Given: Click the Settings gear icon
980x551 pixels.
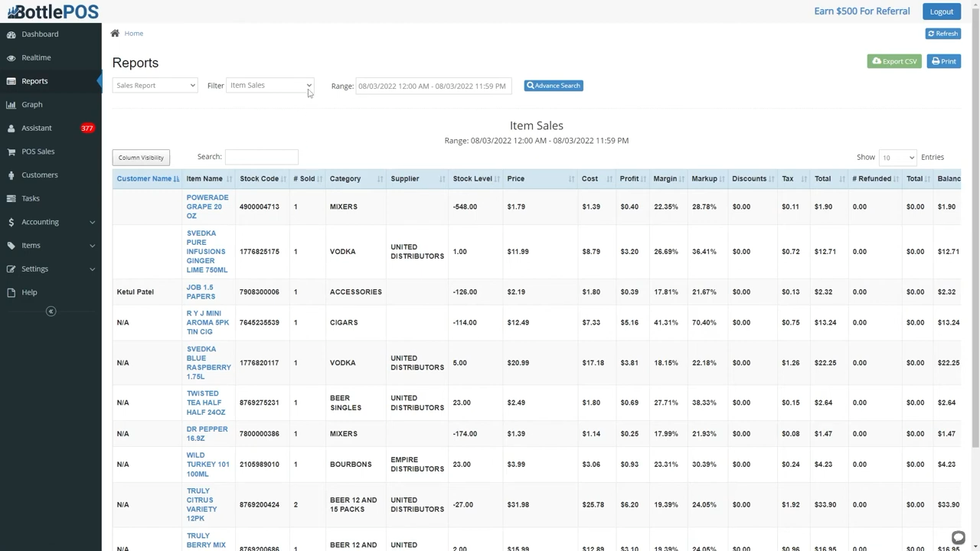Looking at the screenshot, I should (x=11, y=269).
